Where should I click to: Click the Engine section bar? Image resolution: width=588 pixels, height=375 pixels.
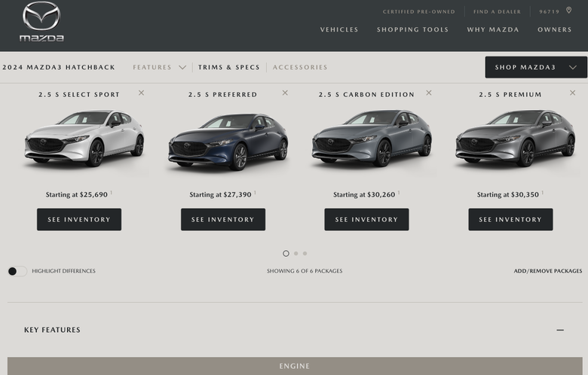pos(295,366)
